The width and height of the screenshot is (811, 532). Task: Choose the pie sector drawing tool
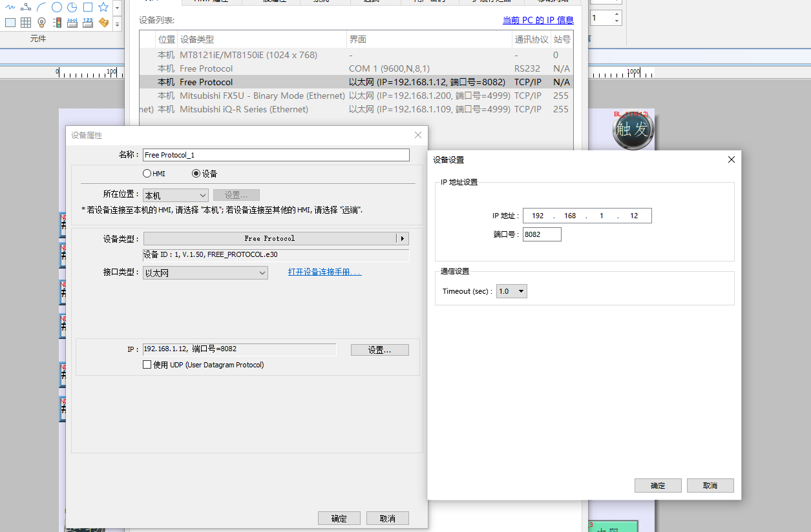(72, 7)
